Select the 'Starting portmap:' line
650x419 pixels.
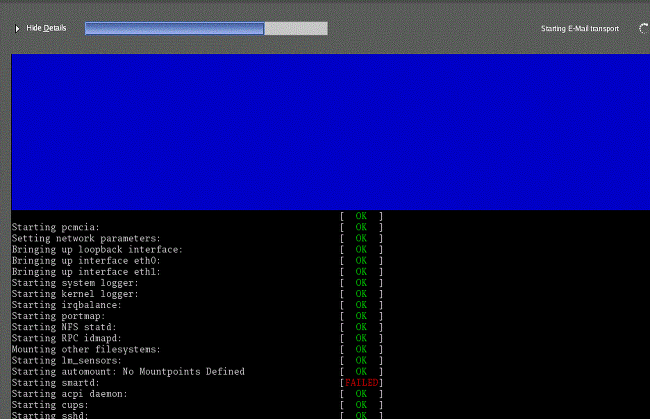click(58, 316)
